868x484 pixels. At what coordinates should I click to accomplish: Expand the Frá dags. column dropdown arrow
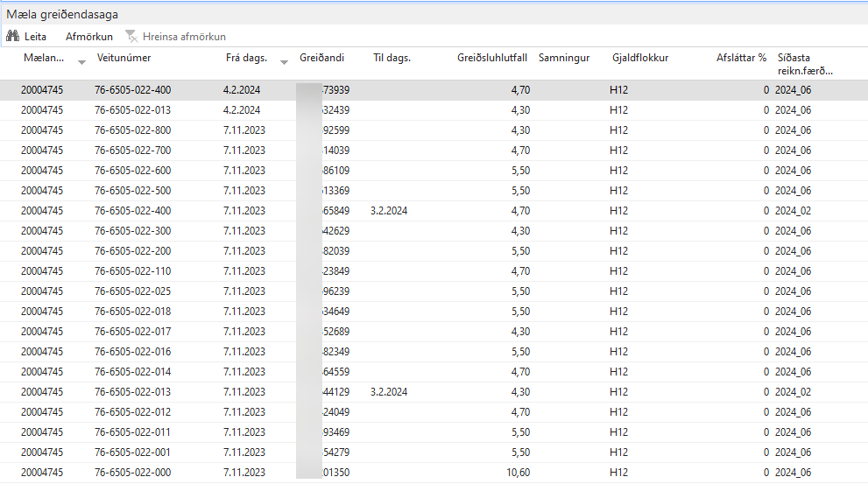click(x=284, y=62)
